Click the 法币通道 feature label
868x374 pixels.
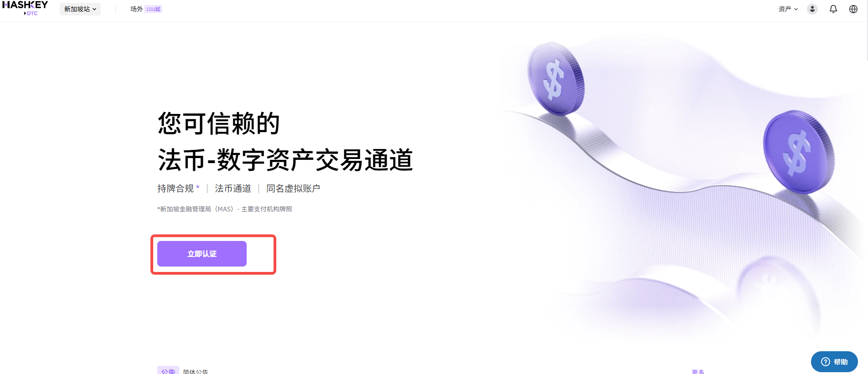[x=233, y=189]
